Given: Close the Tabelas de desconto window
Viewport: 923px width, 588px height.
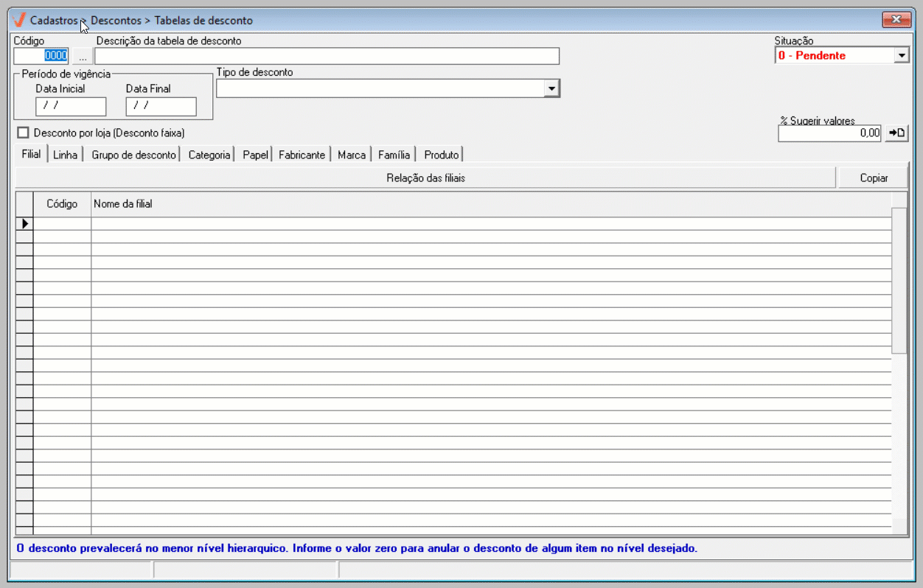Looking at the screenshot, I should [896, 19].
